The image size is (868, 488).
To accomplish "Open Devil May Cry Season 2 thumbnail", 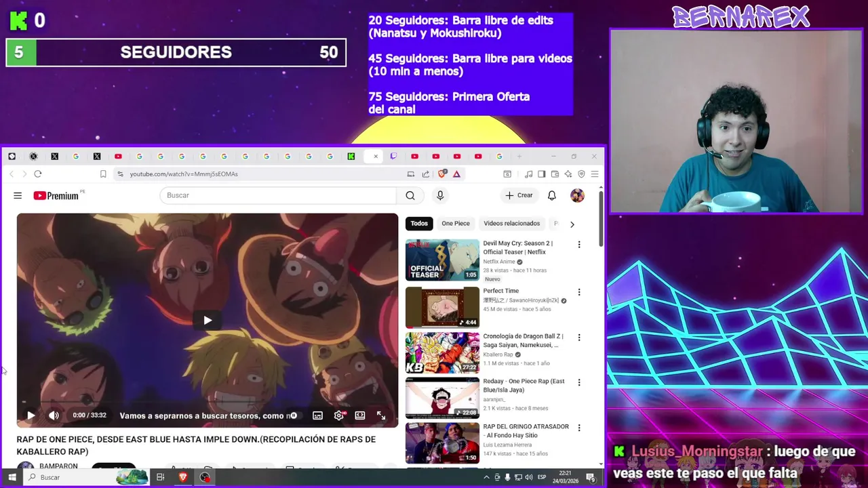I will 442,260.
